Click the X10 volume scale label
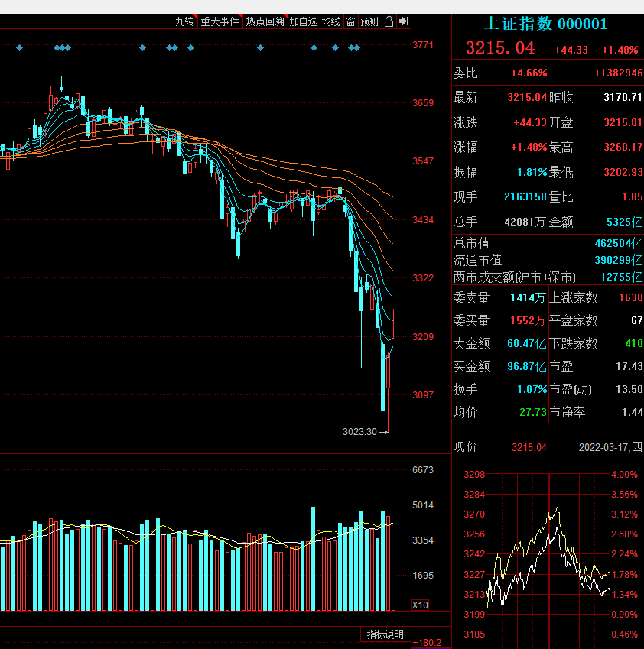 (420, 605)
